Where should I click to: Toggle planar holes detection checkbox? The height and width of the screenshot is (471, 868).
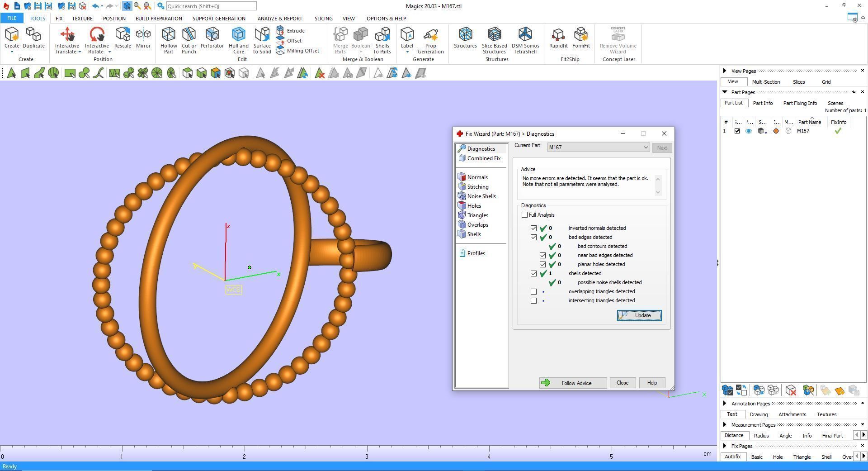click(x=542, y=264)
